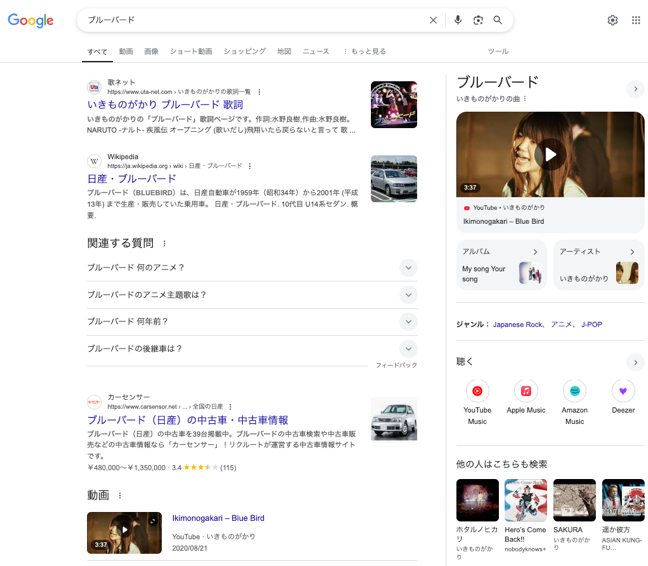This screenshot has width=648, height=566.
Task: Open options next to 関連する質問 heading
Action: pyautogui.click(x=164, y=243)
